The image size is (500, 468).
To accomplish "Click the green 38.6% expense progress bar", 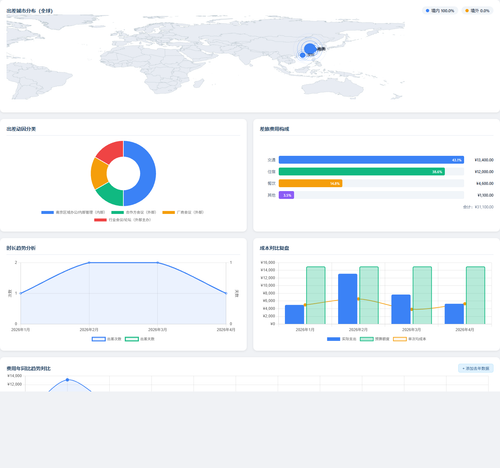I will (362, 172).
